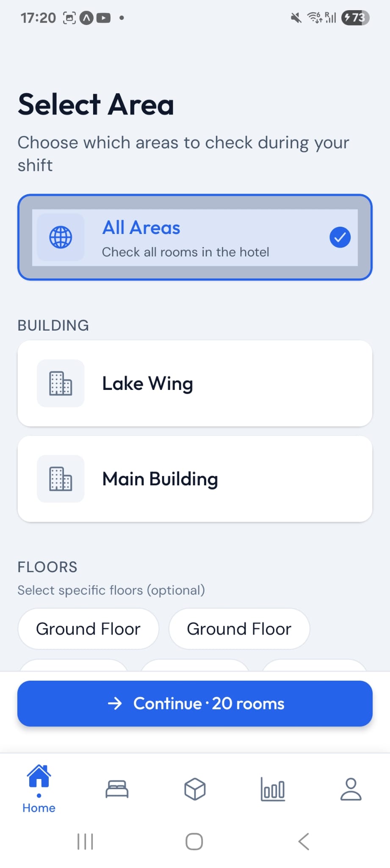Open the statistics bar chart tab
This screenshot has height=868, width=390.
[273, 789]
